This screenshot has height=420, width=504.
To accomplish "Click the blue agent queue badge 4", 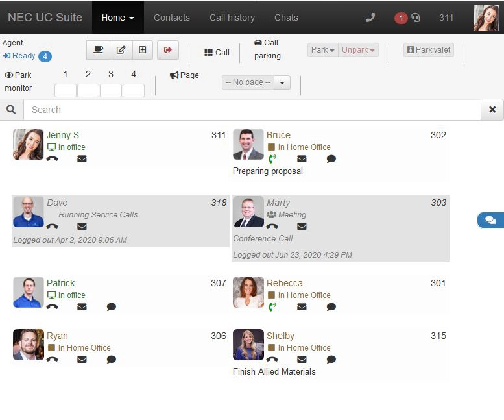I will point(45,56).
